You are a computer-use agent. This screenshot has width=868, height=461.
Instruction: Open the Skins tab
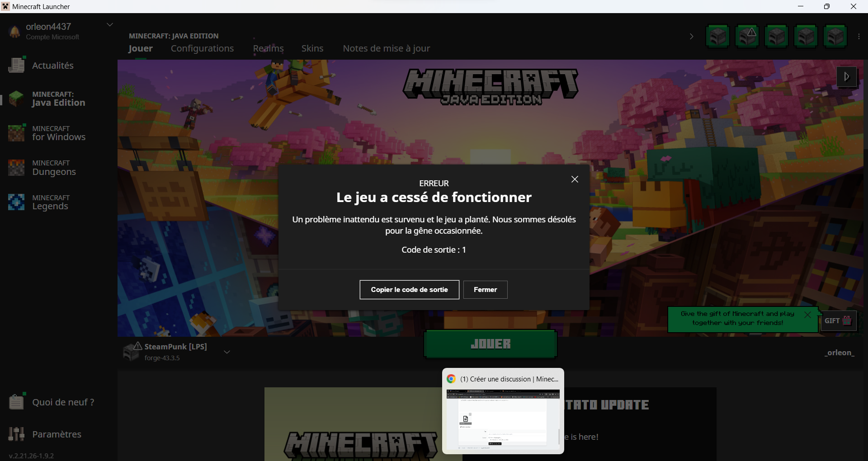(x=312, y=48)
